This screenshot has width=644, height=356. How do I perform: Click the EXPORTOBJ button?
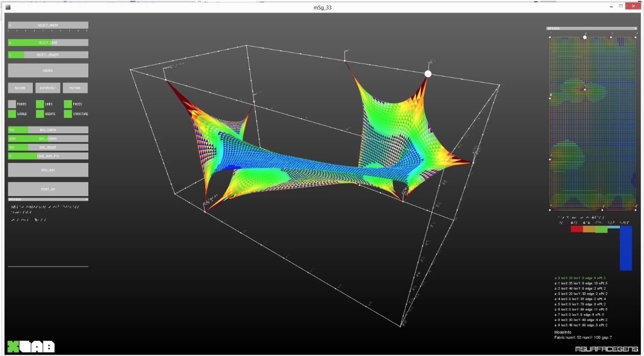click(48, 88)
